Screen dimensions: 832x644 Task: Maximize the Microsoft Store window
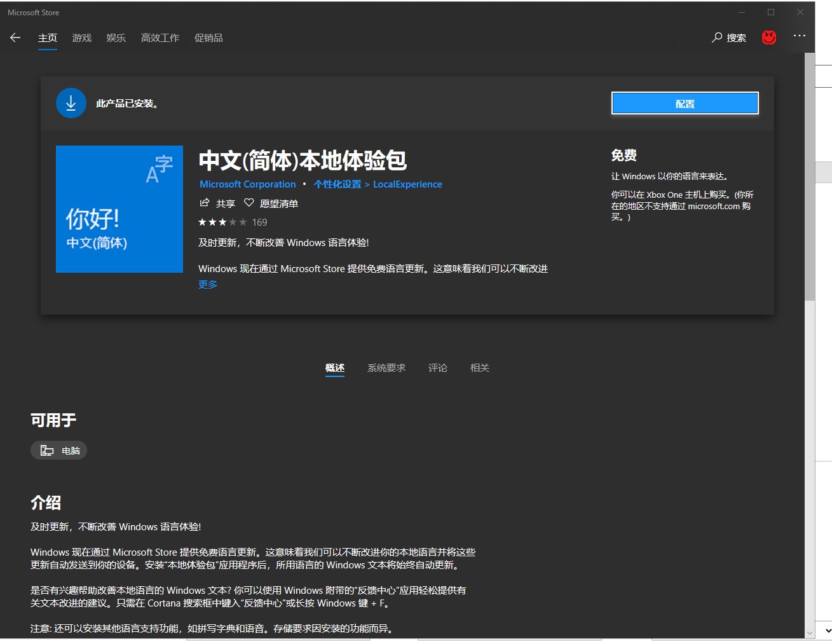pyautogui.click(x=771, y=12)
